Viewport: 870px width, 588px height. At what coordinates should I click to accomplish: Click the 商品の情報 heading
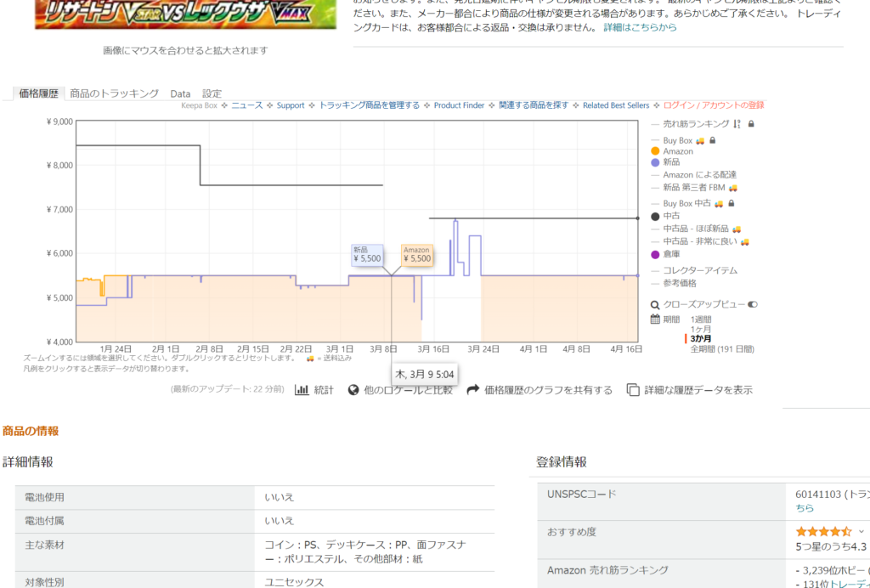click(x=31, y=431)
